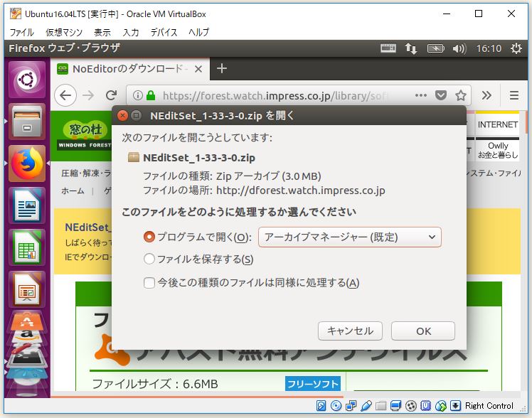Select 'ファイルを保存する' radio option
Image resolution: width=532 pixels, height=418 pixels.
[x=149, y=259]
